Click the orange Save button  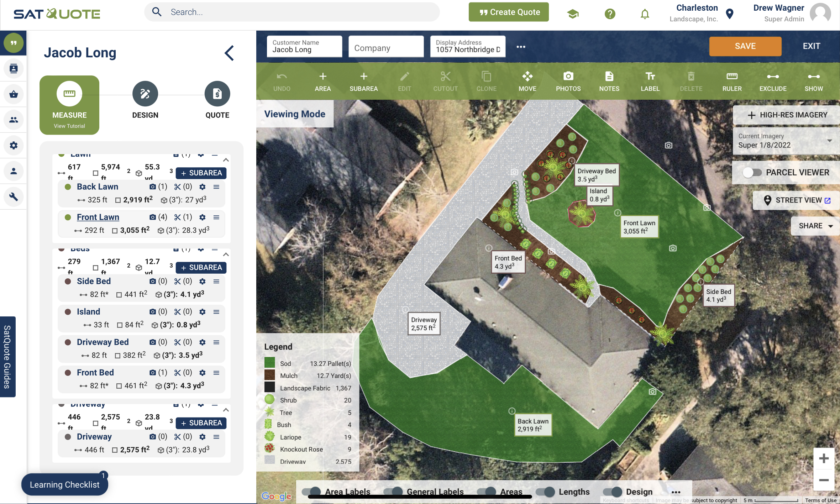pos(745,46)
